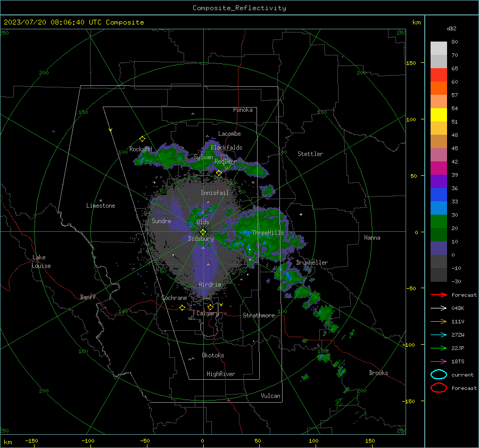Click the Lake Louise label
479x448 pixels.
41,262
